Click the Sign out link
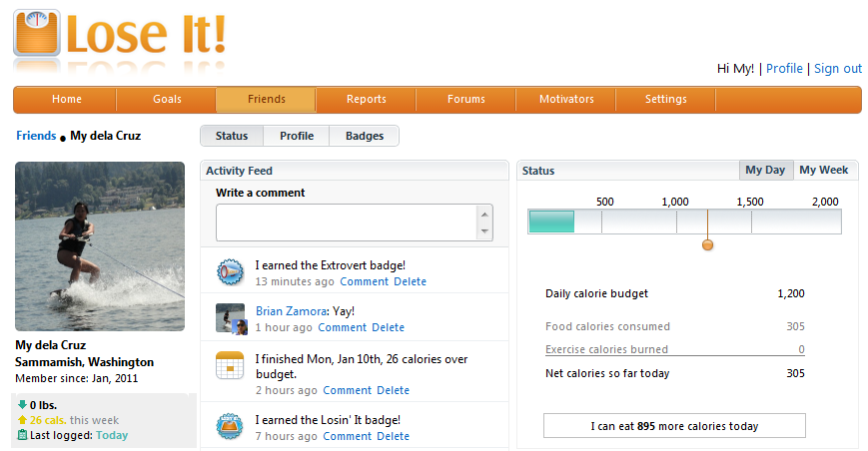 click(x=838, y=69)
